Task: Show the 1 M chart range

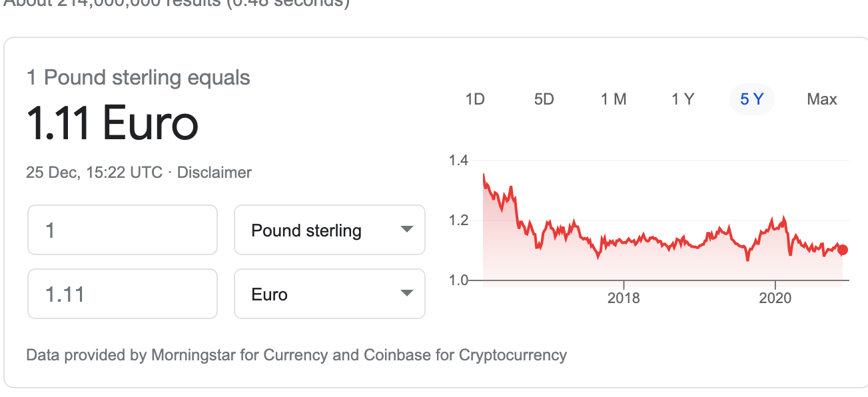Action: point(614,99)
